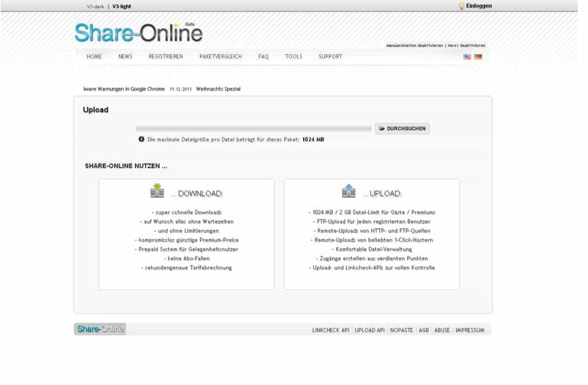Screen dimensions: 588x385
Task: Click the 19.12.2015 news date
Action: click(180, 89)
